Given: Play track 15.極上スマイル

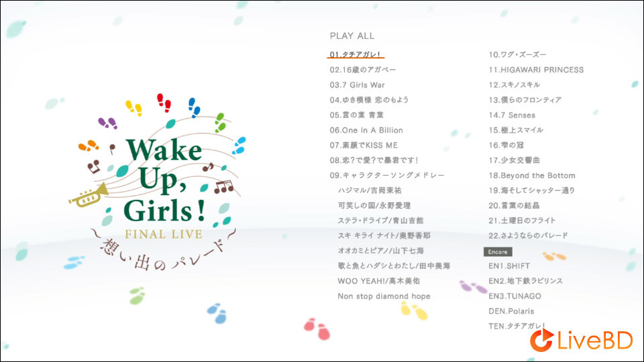Looking at the screenshot, I should click(x=516, y=130).
